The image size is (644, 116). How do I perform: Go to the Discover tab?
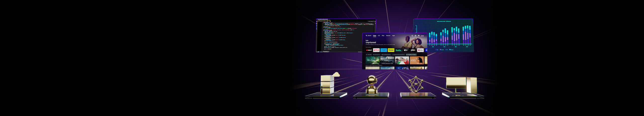[x=388, y=36]
